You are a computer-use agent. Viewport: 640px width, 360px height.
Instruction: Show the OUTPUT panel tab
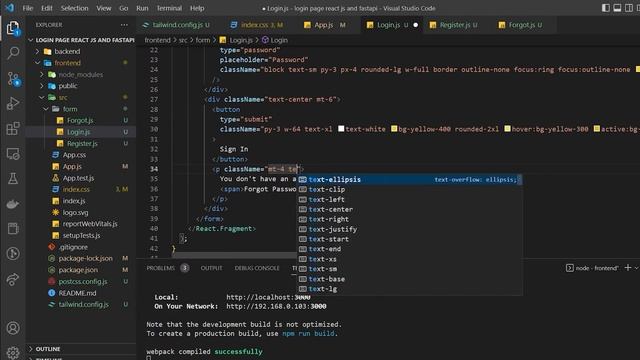(211, 268)
